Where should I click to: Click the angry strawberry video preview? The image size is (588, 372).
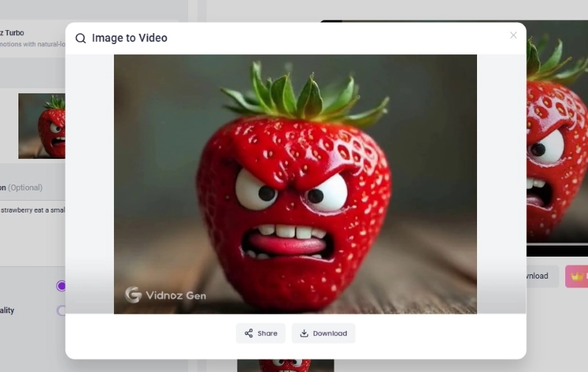coord(295,184)
